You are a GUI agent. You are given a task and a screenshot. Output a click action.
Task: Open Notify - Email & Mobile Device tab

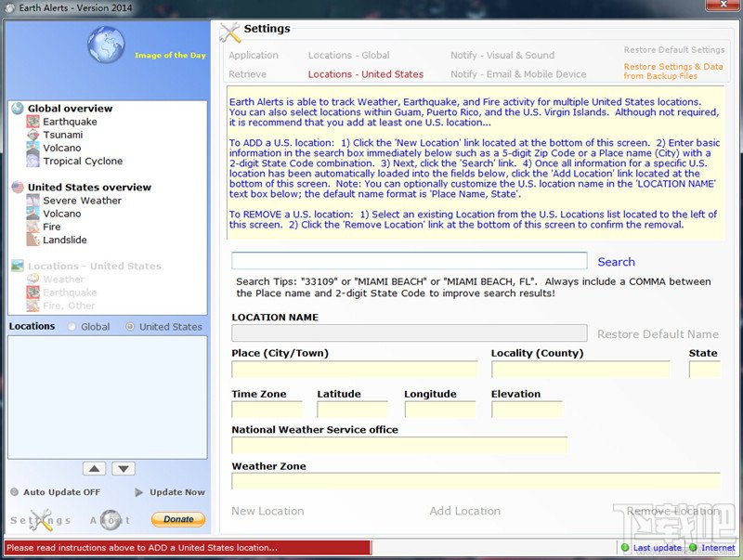coord(518,74)
